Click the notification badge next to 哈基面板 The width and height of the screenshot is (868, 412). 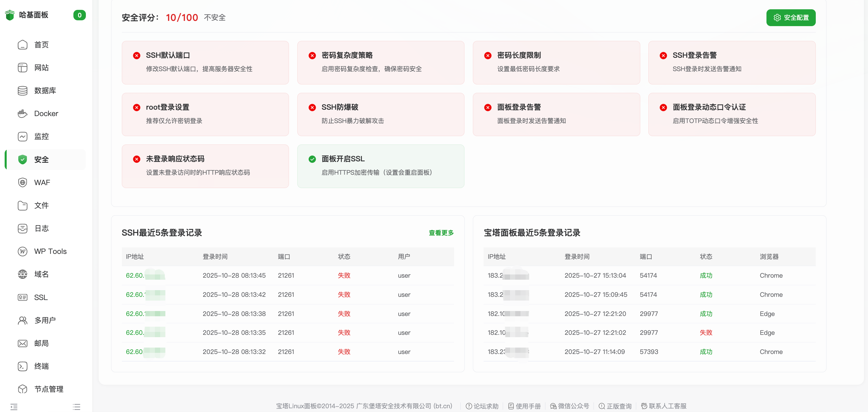click(79, 15)
